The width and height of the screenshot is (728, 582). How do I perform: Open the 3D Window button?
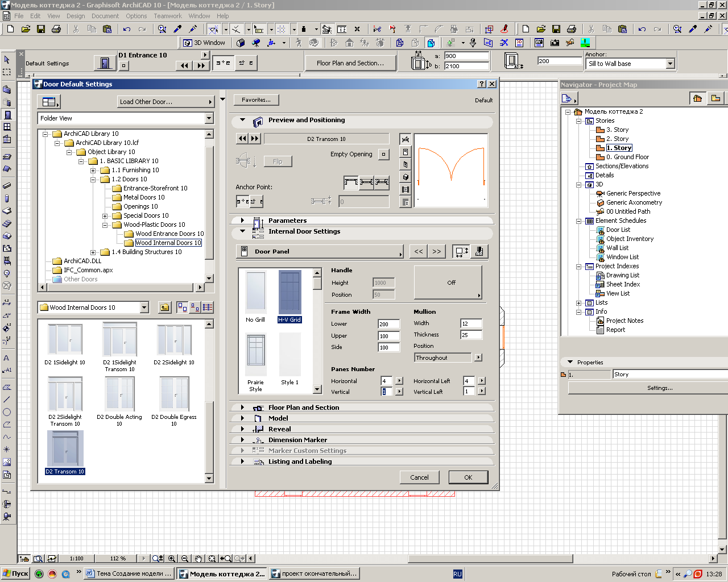(x=204, y=43)
